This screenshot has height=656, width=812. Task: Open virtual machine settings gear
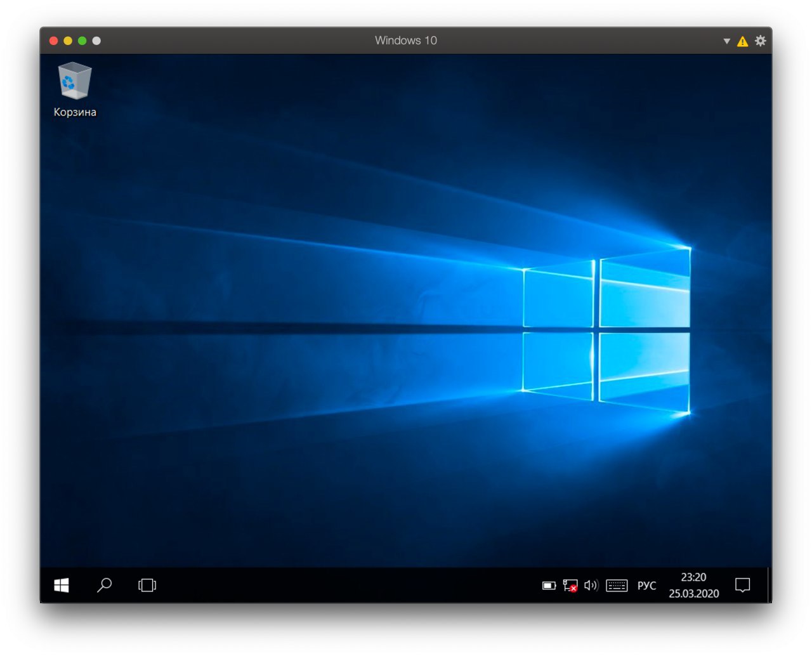coord(761,41)
